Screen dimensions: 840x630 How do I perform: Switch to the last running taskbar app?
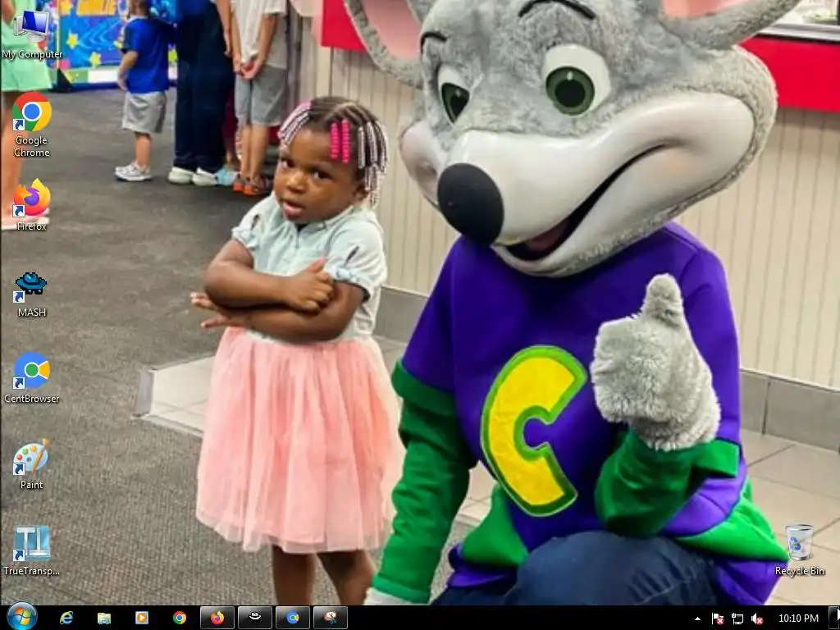pos(331,618)
